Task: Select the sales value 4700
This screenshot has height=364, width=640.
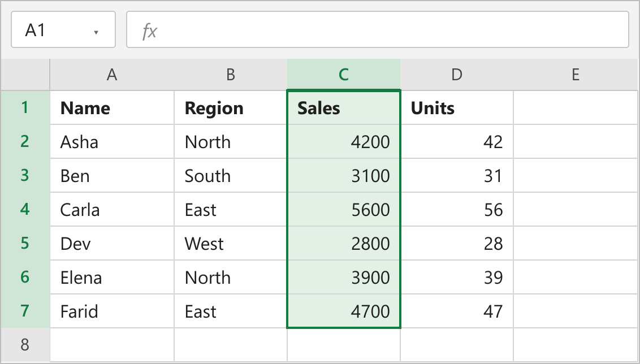Action: pos(344,310)
